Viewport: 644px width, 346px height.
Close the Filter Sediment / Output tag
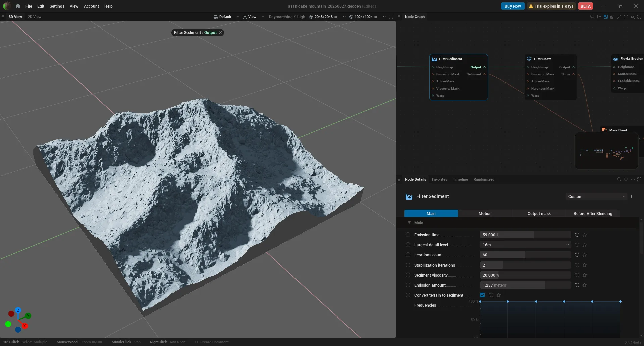(220, 33)
